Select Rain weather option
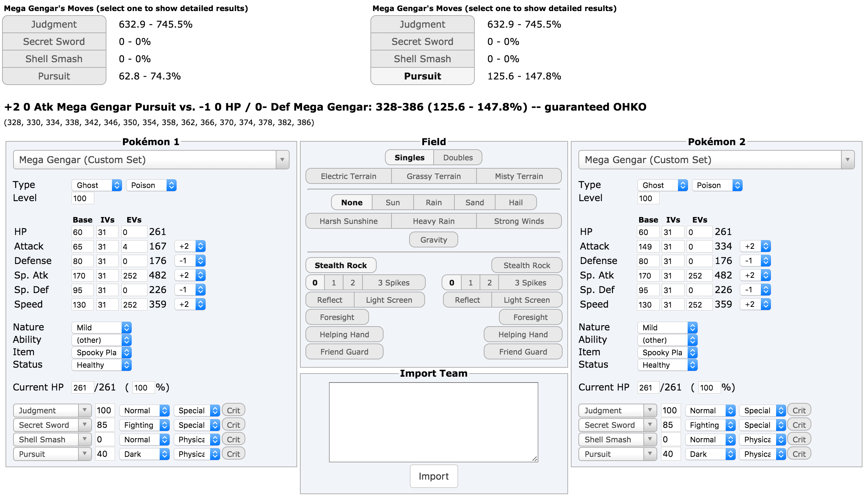 [x=433, y=203]
